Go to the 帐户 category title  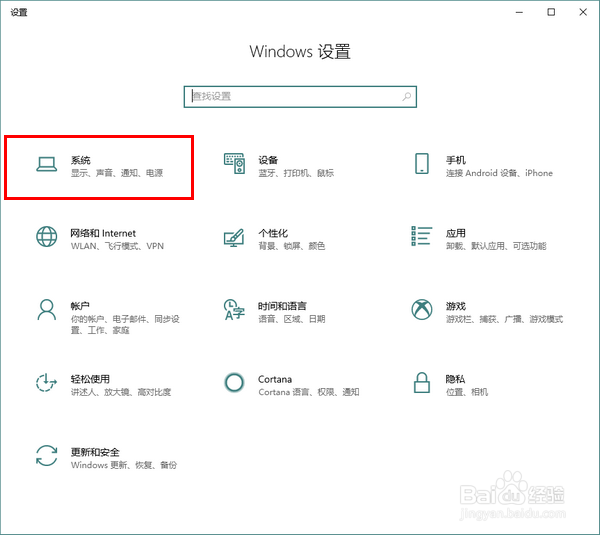(80, 306)
